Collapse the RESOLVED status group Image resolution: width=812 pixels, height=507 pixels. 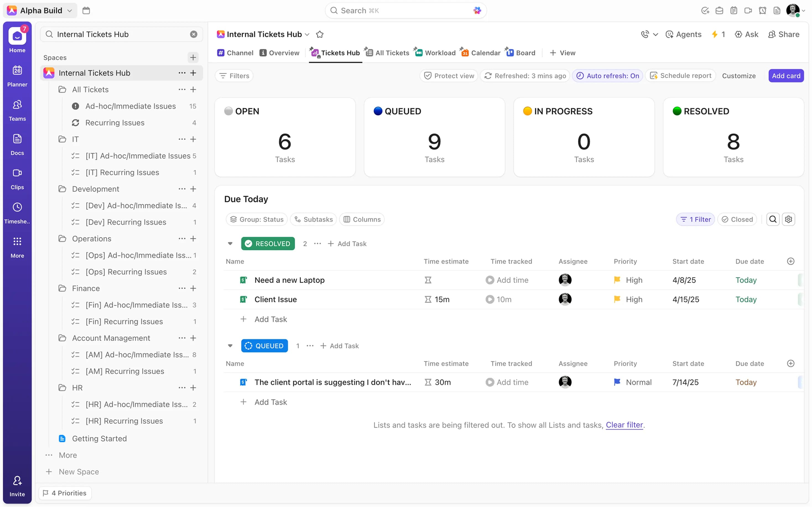[x=230, y=243]
